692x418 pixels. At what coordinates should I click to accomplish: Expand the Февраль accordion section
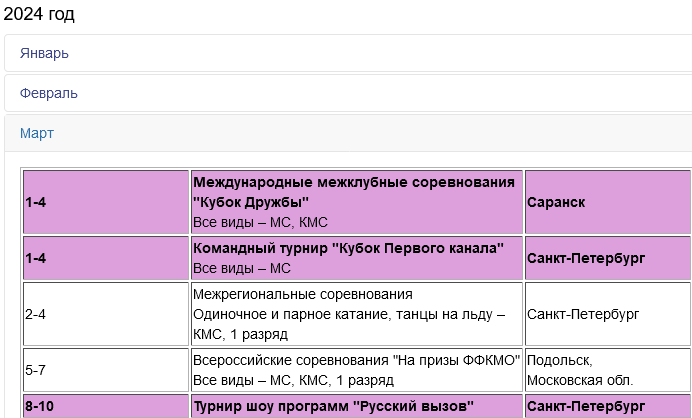(x=48, y=93)
